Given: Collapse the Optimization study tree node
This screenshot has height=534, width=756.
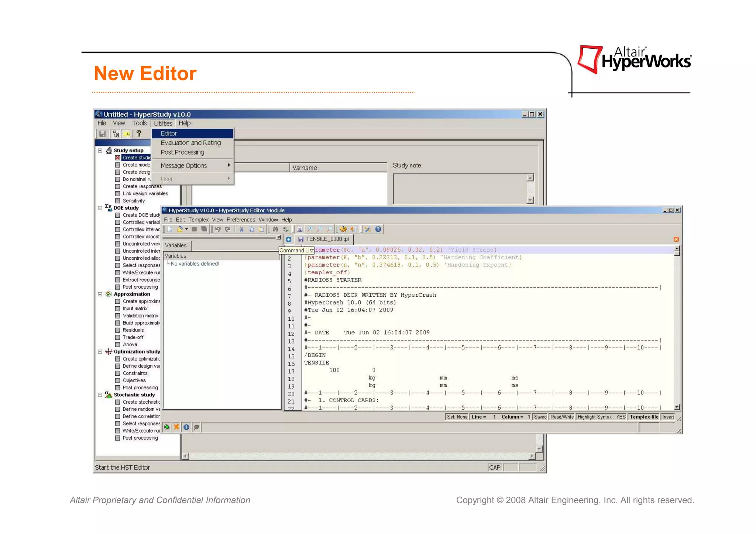Looking at the screenshot, I should [100, 352].
